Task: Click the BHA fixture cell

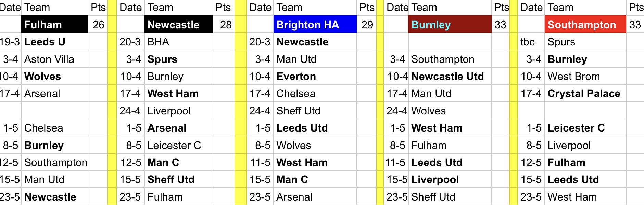Action: click(178, 42)
